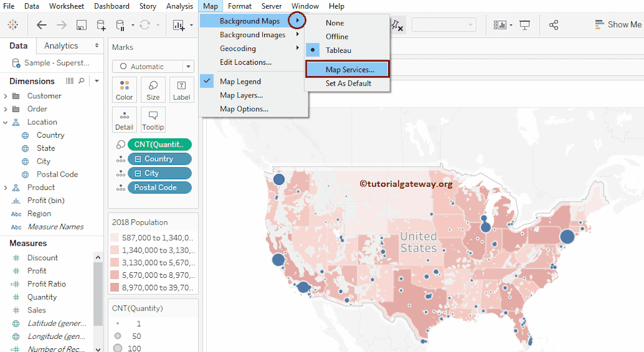Open the Map menu
This screenshot has height=352, width=644.
pos(210,6)
